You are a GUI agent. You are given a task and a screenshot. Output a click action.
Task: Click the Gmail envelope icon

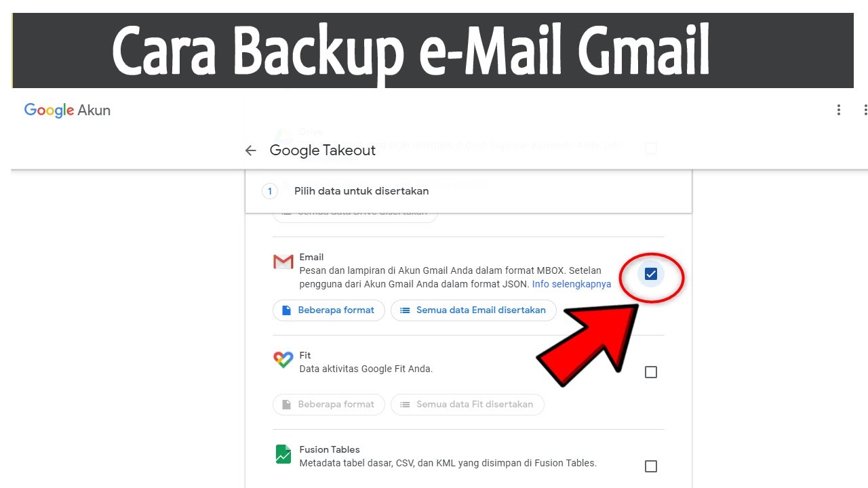coord(283,261)
